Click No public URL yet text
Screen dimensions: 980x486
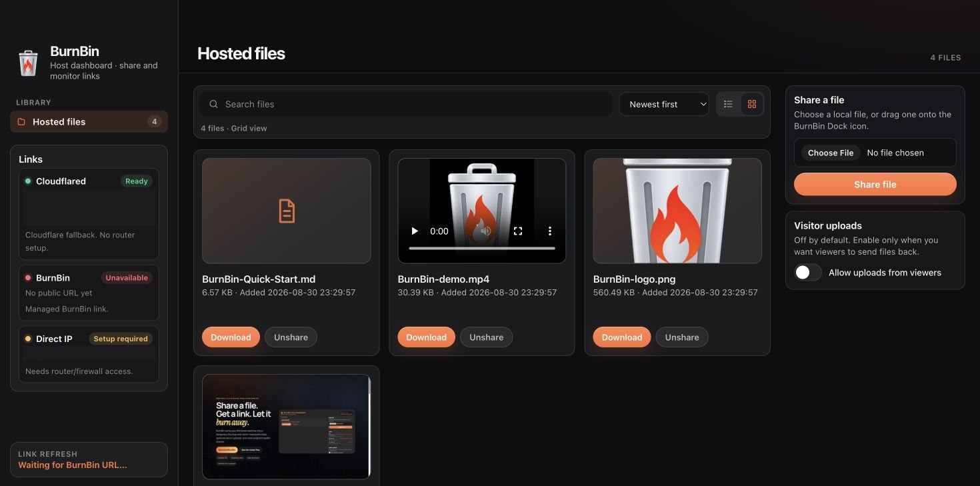click(59, 293)
